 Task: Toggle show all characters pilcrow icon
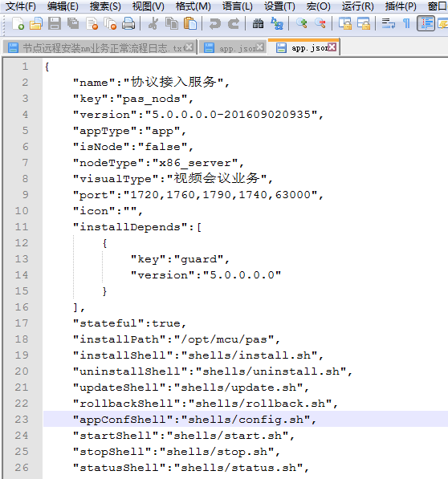click(406, 23)
